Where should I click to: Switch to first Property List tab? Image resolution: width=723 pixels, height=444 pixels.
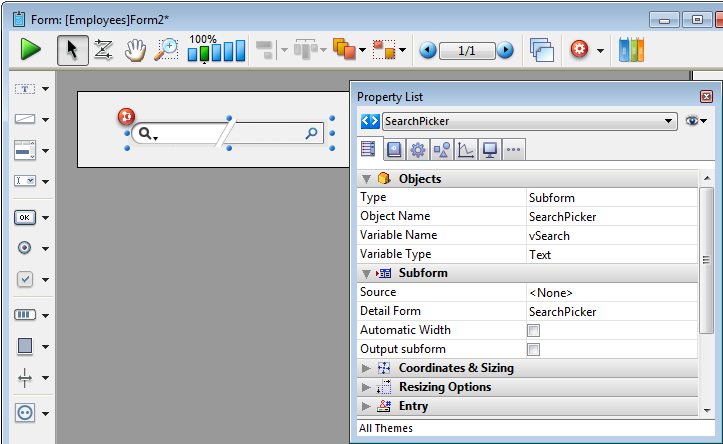(368, 150)
